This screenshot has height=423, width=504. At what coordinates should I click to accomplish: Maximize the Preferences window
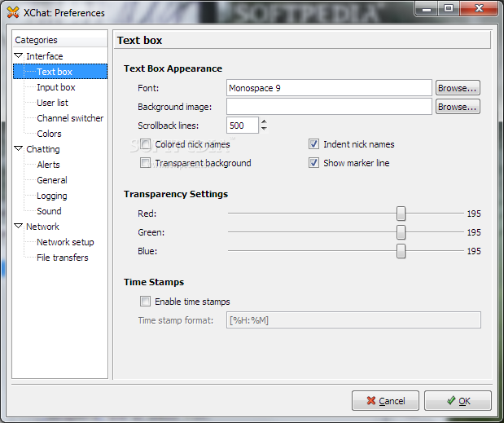(x=449, y=8)
